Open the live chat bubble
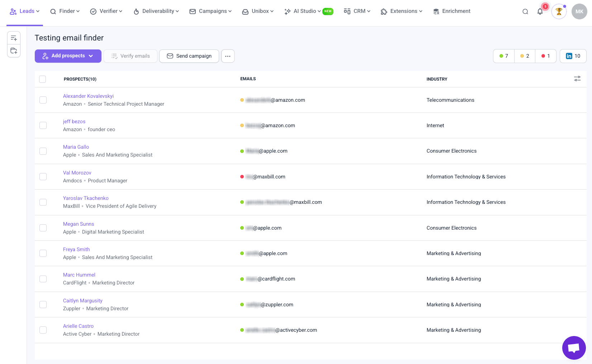The image size is (592, 364). pyautogui.click(x=574, y=348)
